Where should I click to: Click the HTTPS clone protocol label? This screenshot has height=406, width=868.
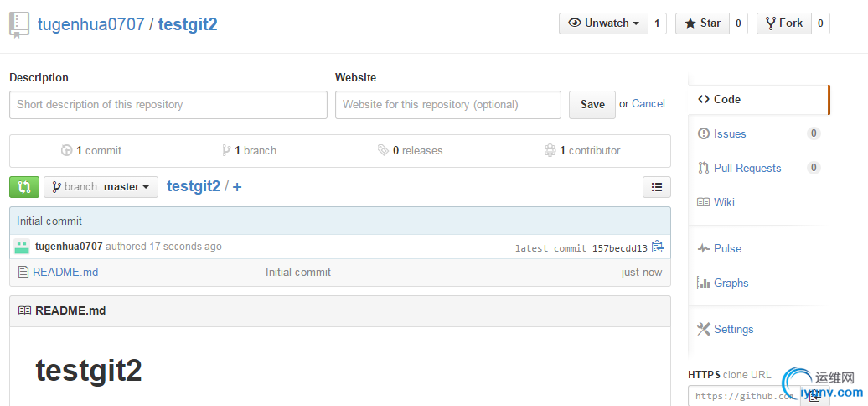click(x=704, y=374)
